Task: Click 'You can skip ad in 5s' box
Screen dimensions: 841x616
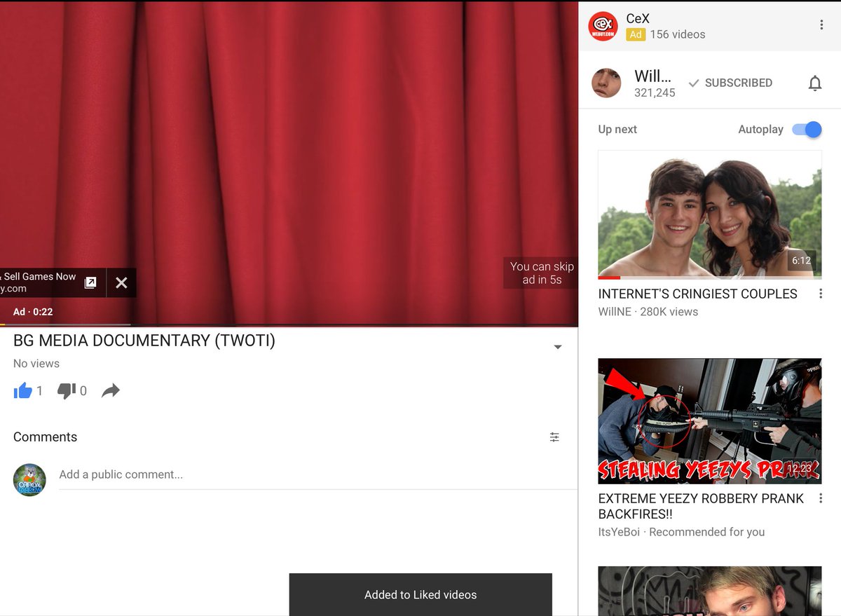Action: click(542, 273)
